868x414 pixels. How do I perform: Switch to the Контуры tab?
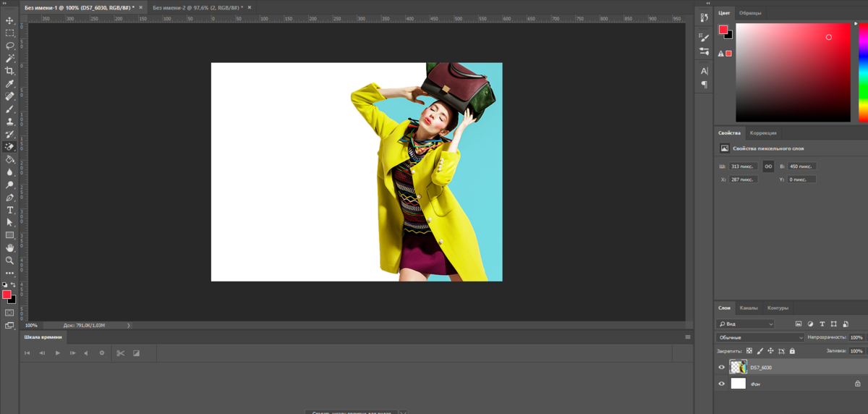(778, 308)
